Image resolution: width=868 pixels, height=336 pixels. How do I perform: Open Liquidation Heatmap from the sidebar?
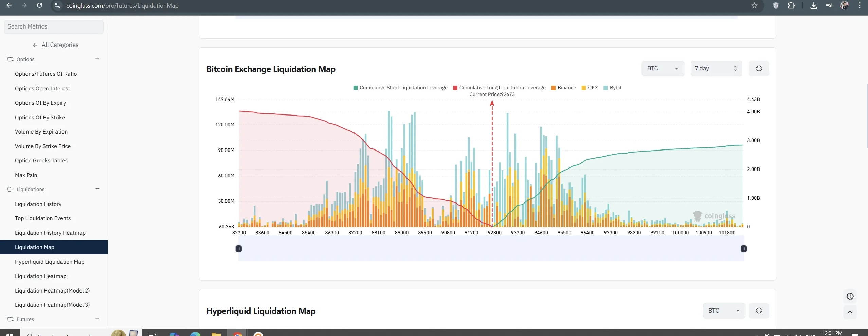click(41, 276)
